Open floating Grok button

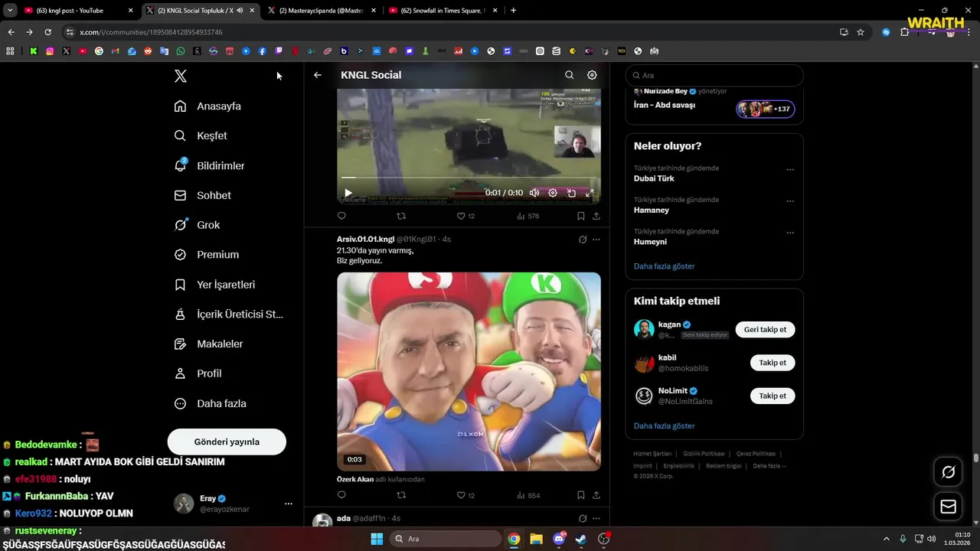pyautogui.click(x=948, y=472)
